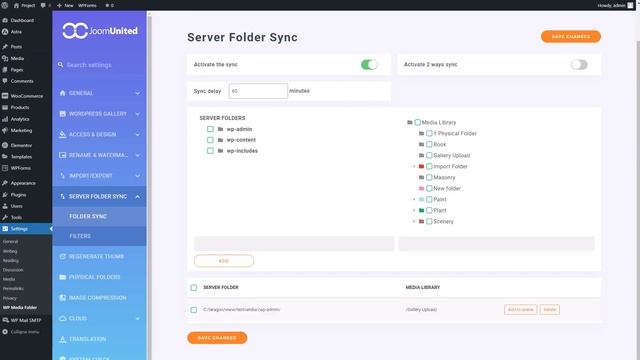Image resolution: width=640 pixels, height=360 pixels.
Task: Click the Import/Export icon
Action: 62,176
